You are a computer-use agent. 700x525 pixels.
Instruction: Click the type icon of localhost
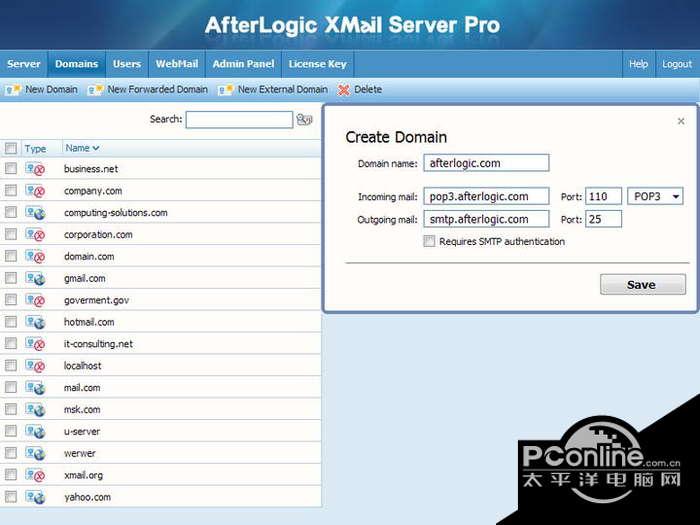tap(35, 366)
